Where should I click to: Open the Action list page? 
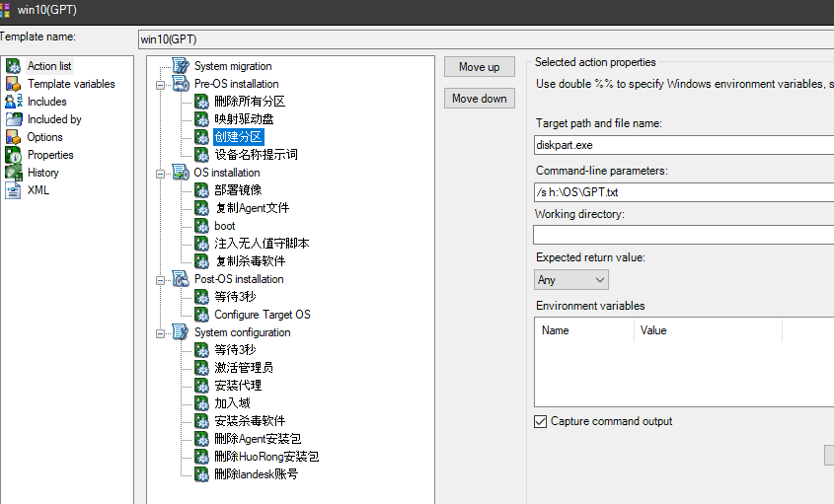coord(49,66)
